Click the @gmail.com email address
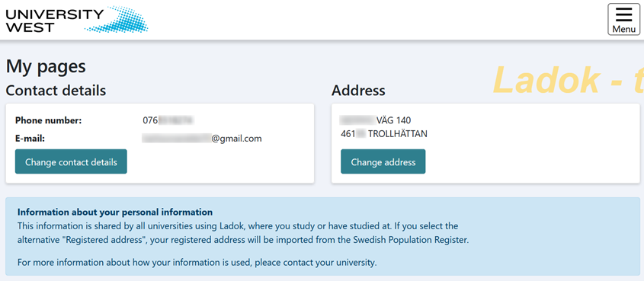The image size is (644, 281). 202,139
